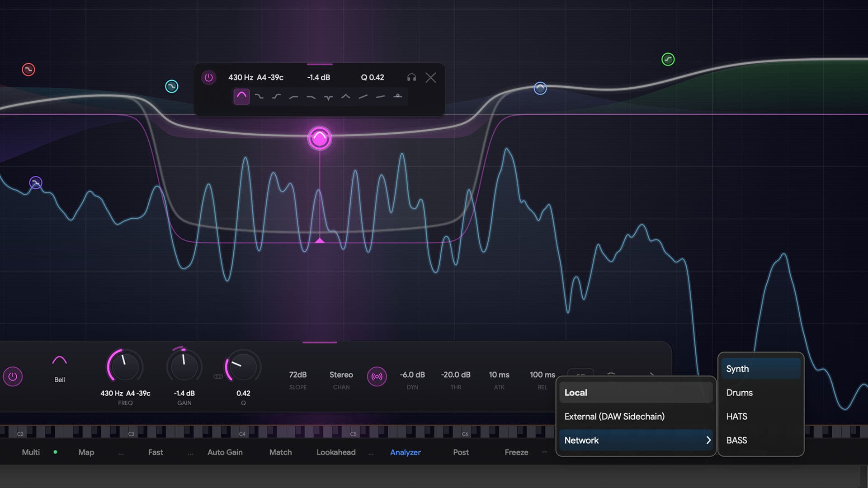Click the headphone solo icon in band editor
Image resolution: width=868 pixels, height=488 pixels.
pos(411,78)
